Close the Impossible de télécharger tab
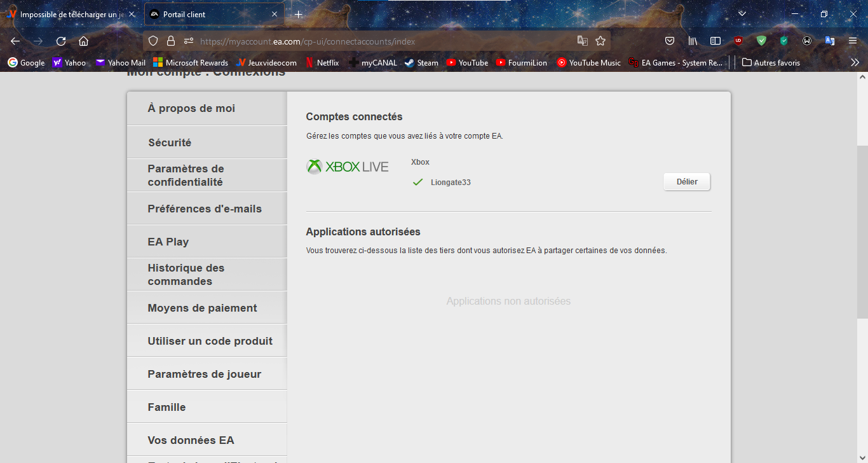The width and height of the screenshot is (868, 463). 132,14
